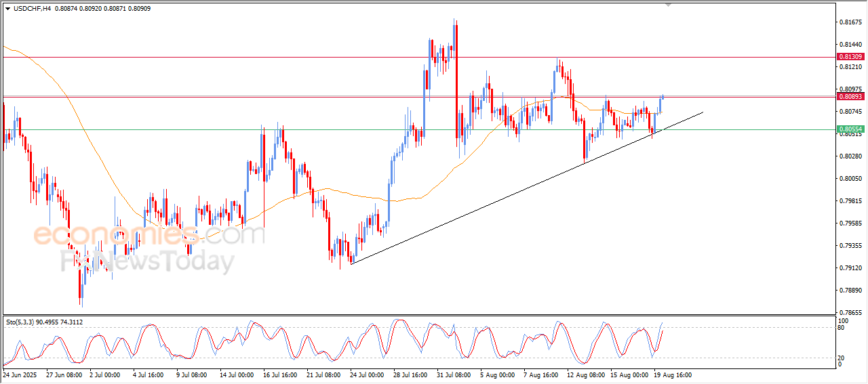Click price axis label 0.81675
868x384 pixels.
850,22
